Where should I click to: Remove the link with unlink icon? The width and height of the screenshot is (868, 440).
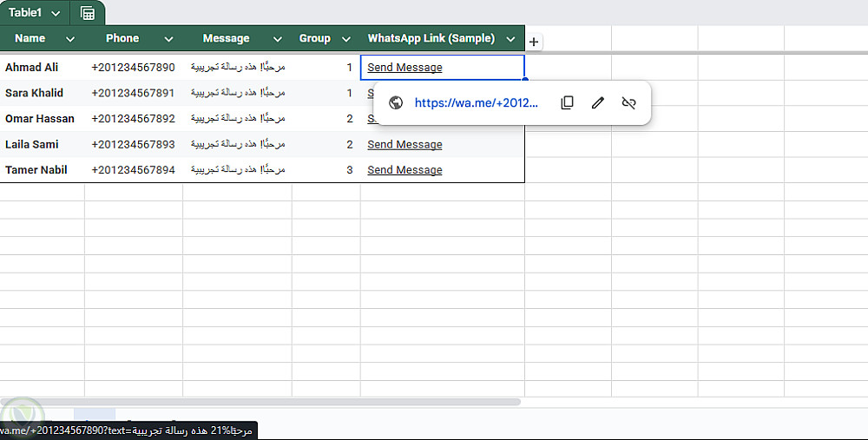pos(629,102)
